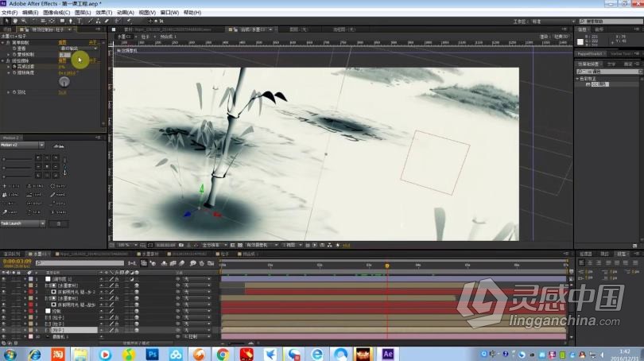Collapse the 线性擦除 effect in Effect Controls
Screen dimensions: 644x361
[x=3, y=60]
